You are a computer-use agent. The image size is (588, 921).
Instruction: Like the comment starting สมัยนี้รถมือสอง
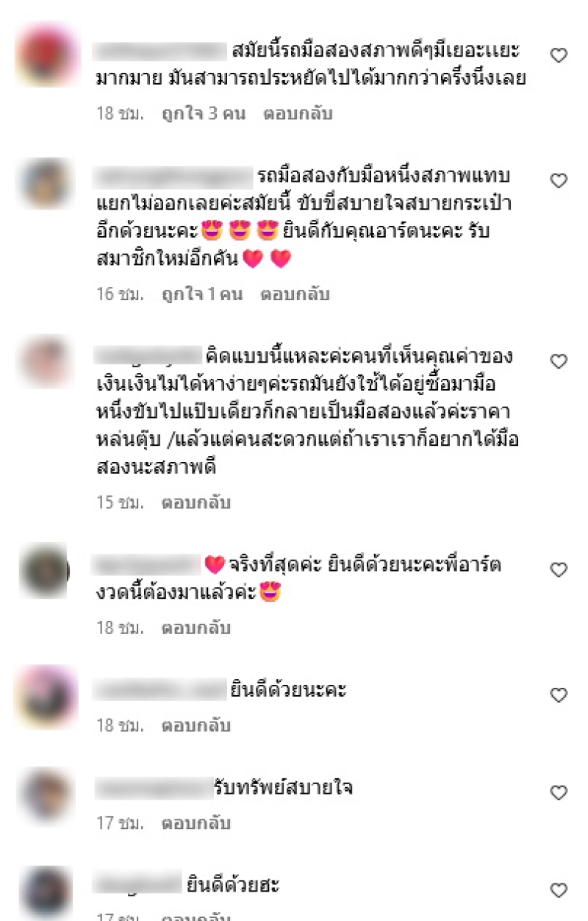pyautogui.click(x=559, y=55)
